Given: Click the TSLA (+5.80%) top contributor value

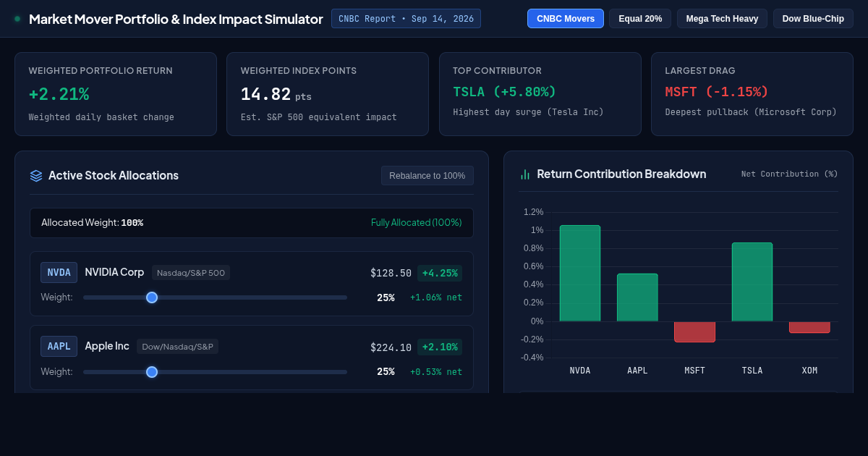Looking at the screenshot, I should (505, 92).
